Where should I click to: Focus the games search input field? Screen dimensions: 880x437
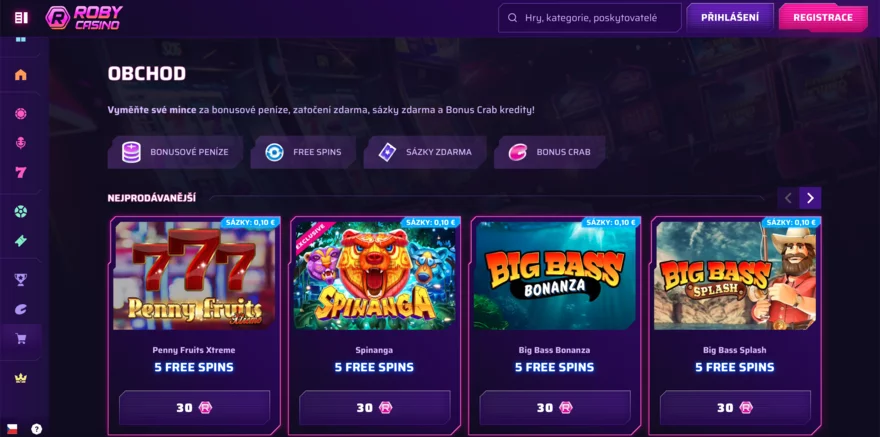[590, 18]
